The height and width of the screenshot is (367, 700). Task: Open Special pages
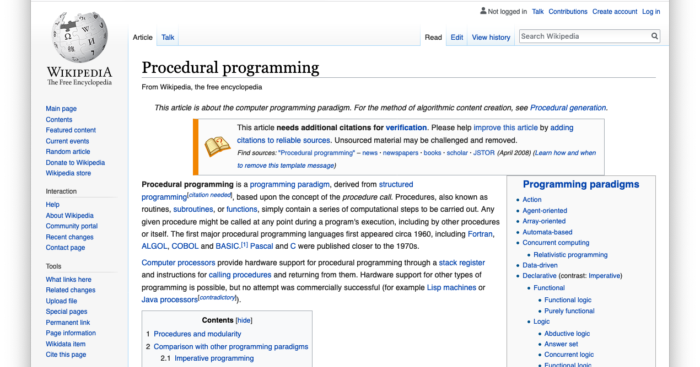click(x=67, y=312)
